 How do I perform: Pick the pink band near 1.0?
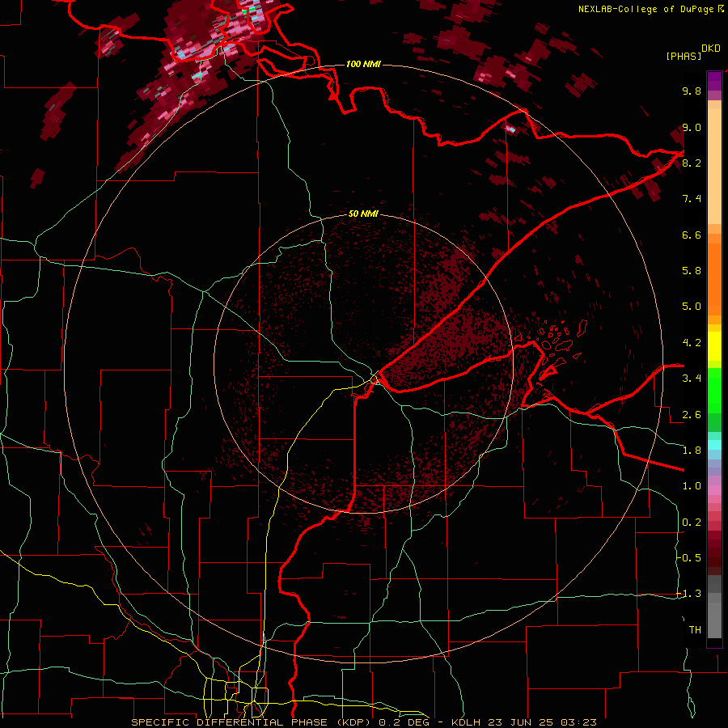714,490
